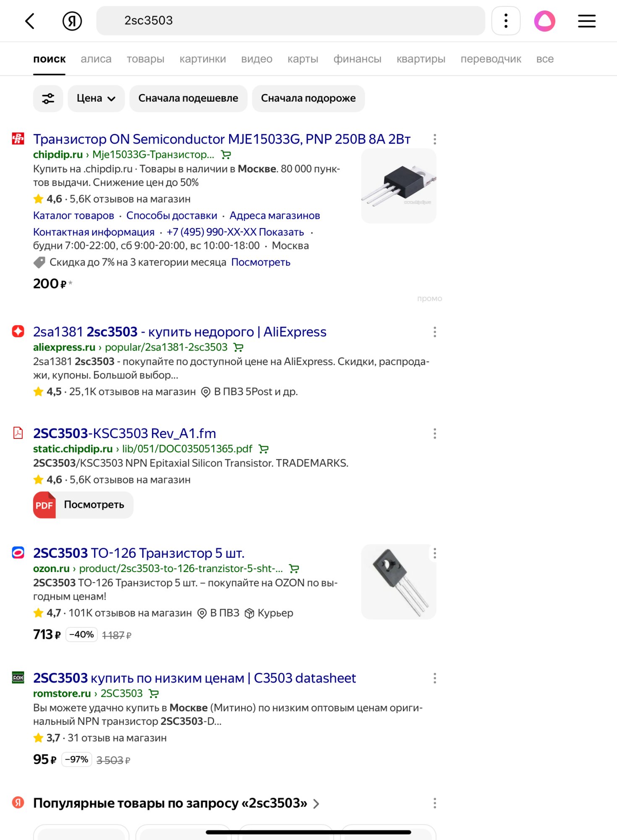Show all services via the все tab
Image resolution: width=617 pixels, height=840 pixels.
tap(545, 59)
